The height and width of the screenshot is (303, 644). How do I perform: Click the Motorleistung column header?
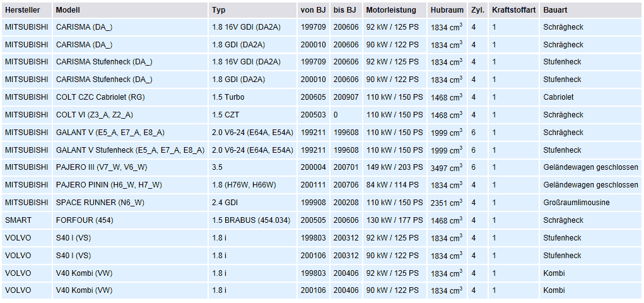click(x=391, y=10)
